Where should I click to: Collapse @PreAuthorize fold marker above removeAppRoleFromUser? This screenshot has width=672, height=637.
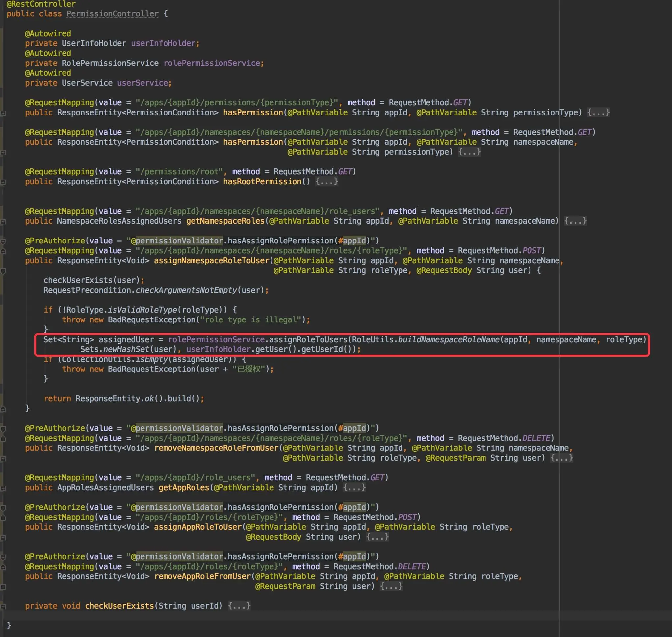(x=3, y=557)
